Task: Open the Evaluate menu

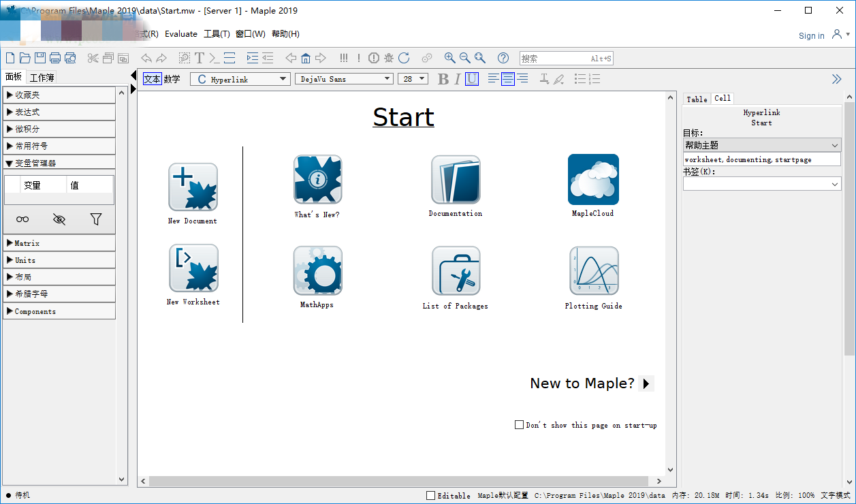Action: coord(181,34)
